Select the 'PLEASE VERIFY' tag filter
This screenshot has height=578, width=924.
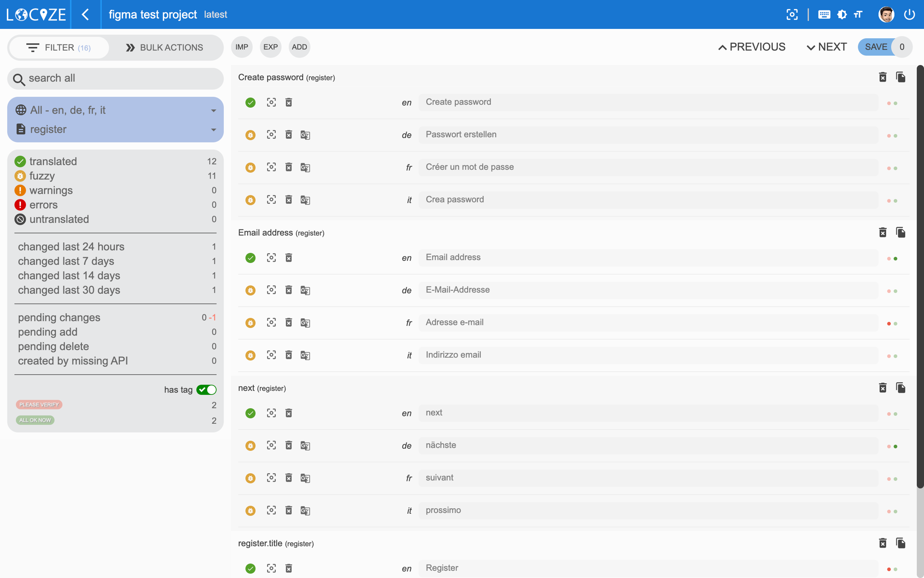(x=39, y=405)
